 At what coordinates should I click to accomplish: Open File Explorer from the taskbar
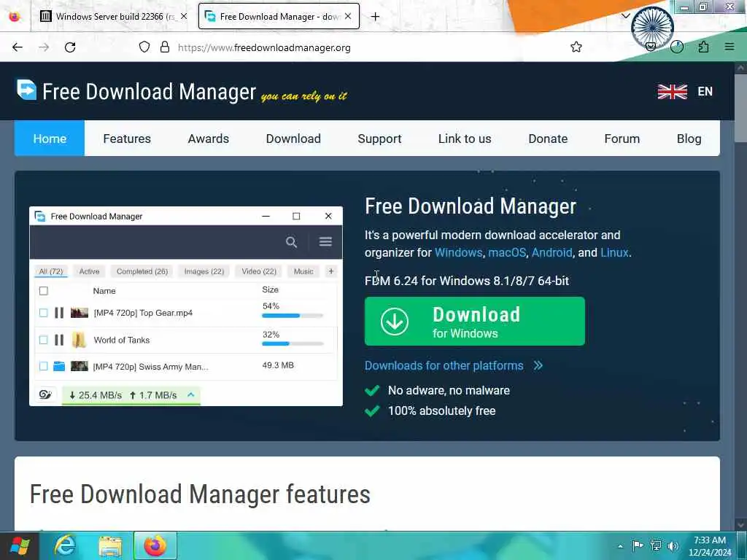coord(110,546)
